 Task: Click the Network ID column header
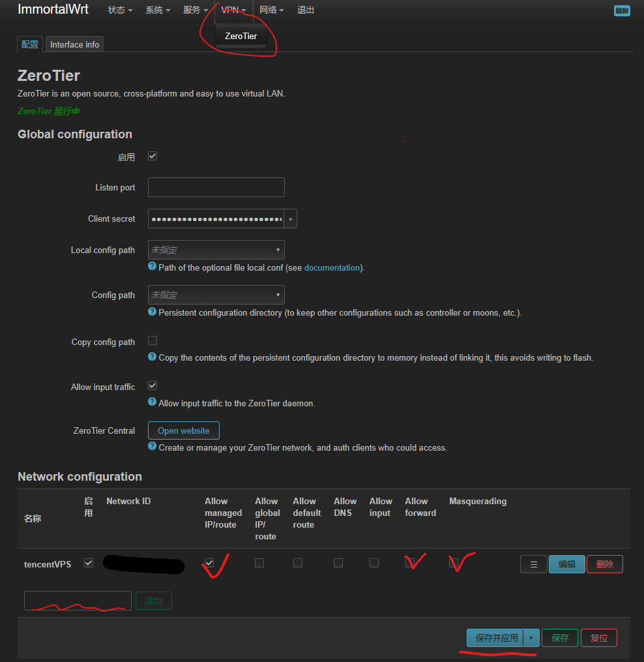point(128,501)
